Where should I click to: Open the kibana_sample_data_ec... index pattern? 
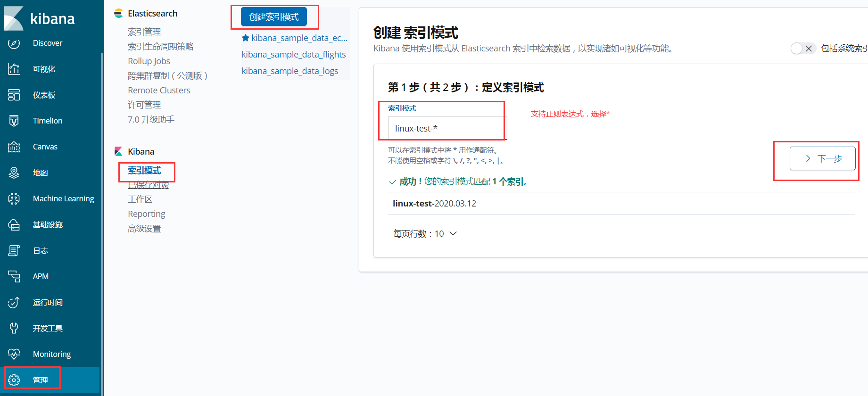(x=299, y=38)
